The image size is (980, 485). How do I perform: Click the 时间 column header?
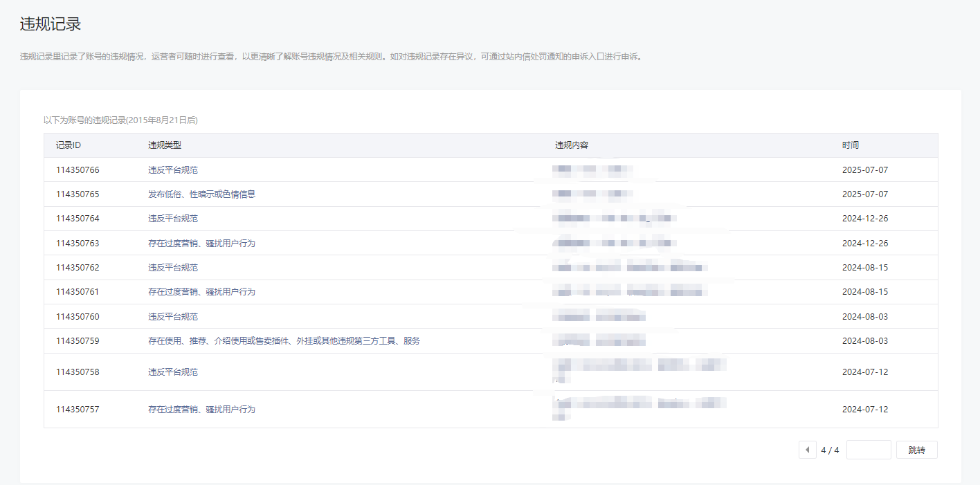coord(851,145)
